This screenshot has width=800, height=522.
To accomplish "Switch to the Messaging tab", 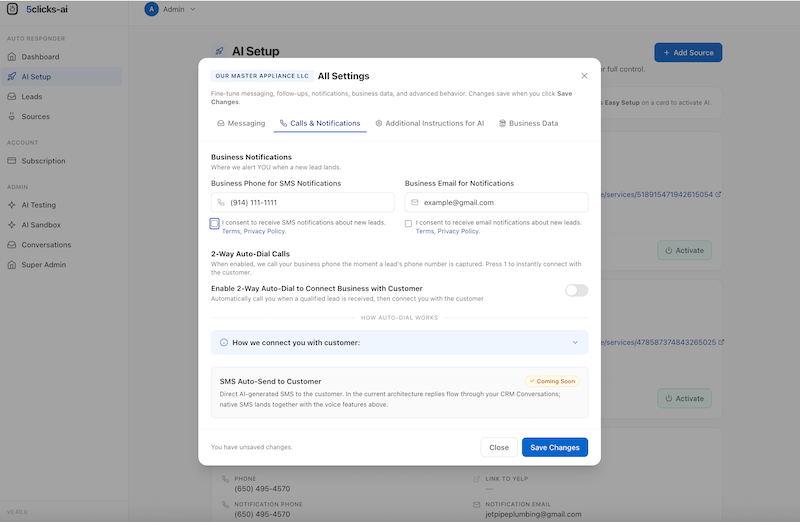I will [241, 123].
